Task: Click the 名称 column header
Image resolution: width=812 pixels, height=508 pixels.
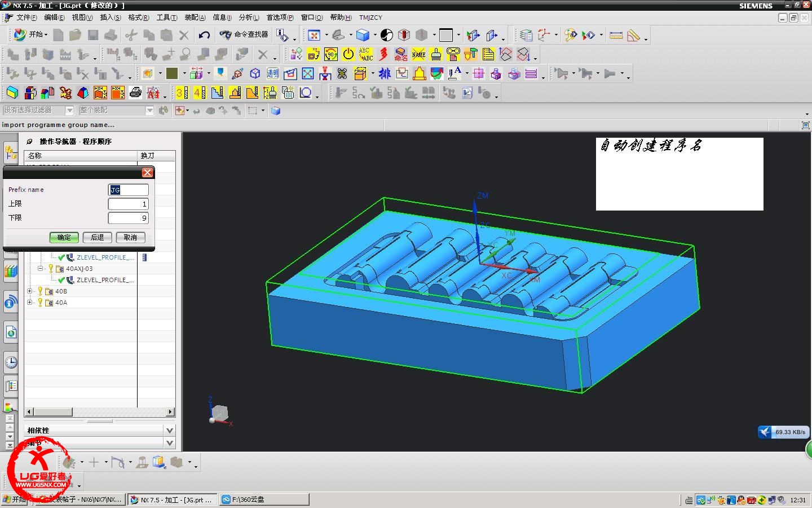Action: (x=81, y=155)
